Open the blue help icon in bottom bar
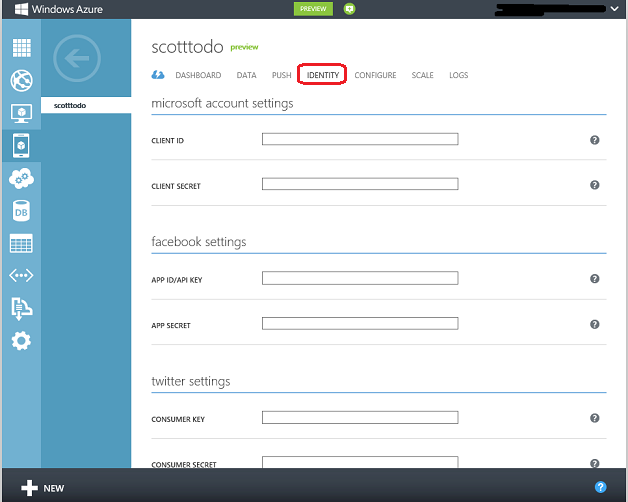 tap(600, 487)
